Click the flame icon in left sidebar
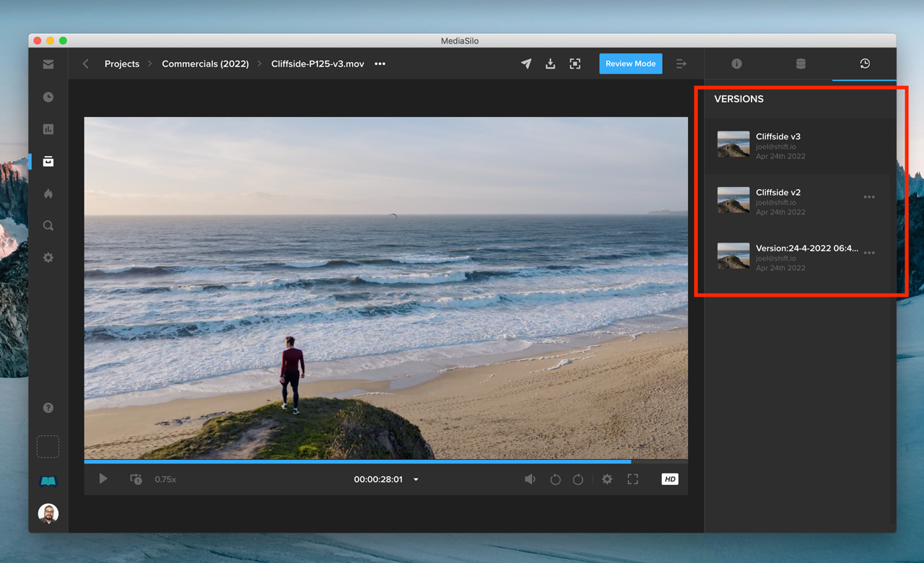 tap(48, 193)
